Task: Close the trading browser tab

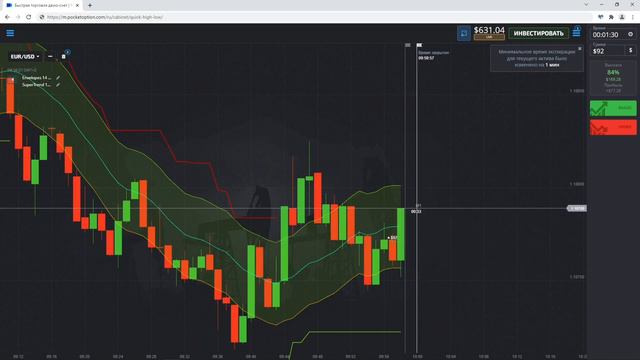Action: point(78,5)
